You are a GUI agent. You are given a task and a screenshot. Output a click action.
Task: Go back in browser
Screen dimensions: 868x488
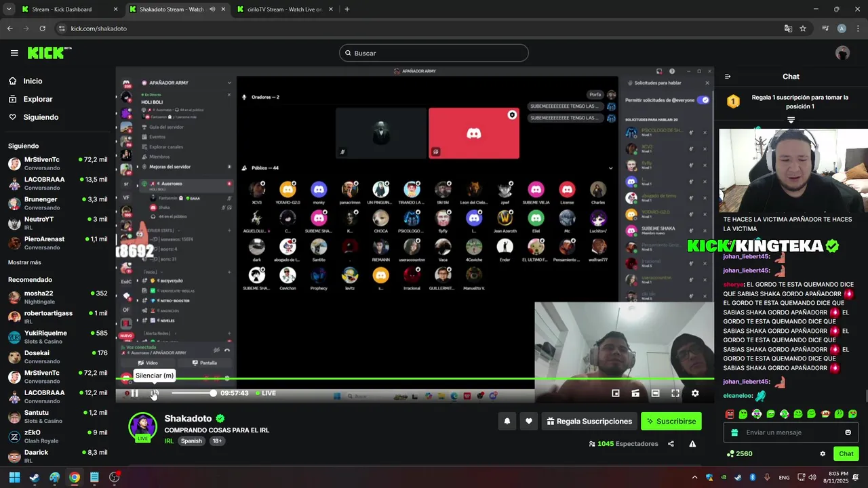(x=9, y=28)
